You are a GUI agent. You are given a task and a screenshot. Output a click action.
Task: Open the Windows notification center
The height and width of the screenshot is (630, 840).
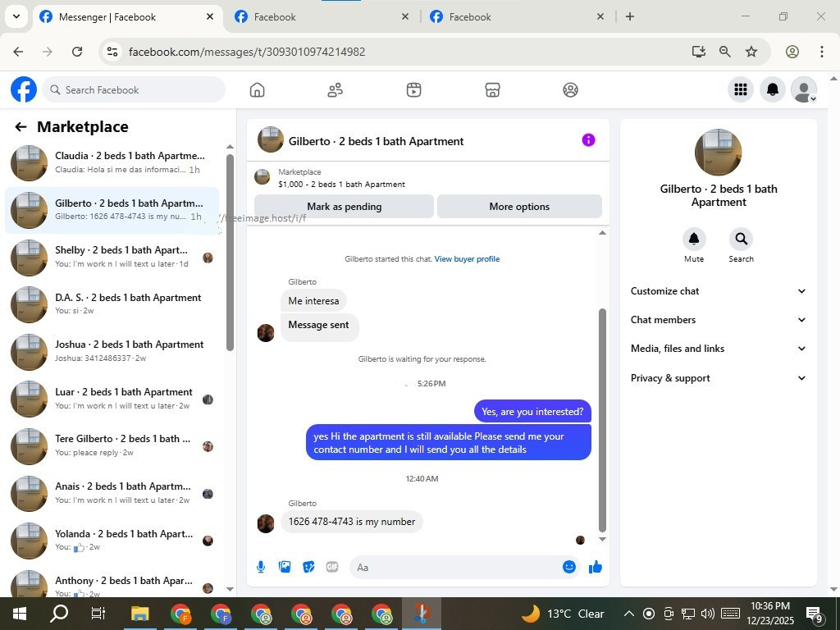815,614
